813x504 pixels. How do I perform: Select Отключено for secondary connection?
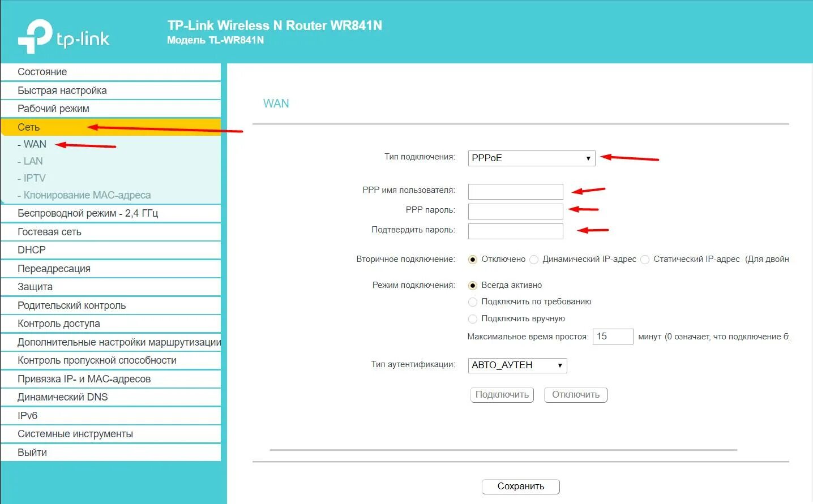(x=473, y=260)
